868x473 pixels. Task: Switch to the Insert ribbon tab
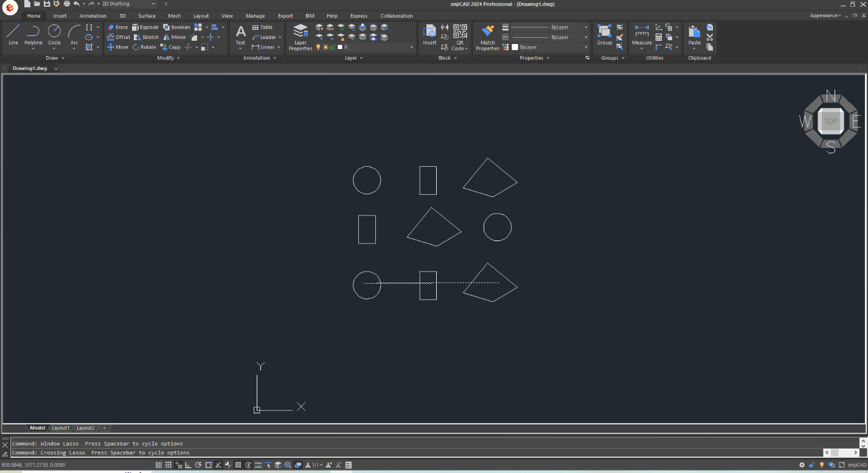point(60,16)
